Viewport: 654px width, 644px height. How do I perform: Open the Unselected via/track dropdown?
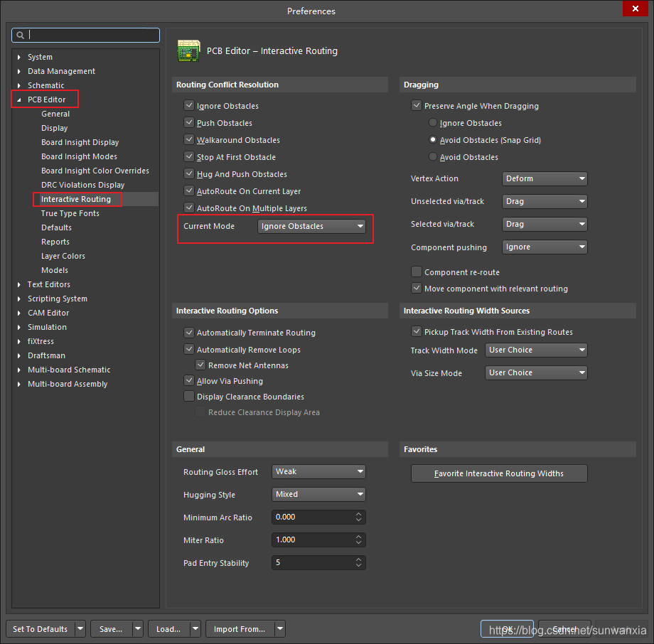coord(545,201)
